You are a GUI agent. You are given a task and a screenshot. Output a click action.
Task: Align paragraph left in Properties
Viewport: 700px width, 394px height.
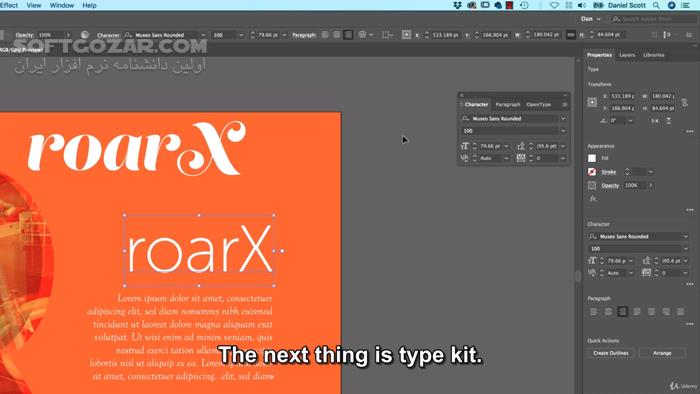[x=593, y=311]
